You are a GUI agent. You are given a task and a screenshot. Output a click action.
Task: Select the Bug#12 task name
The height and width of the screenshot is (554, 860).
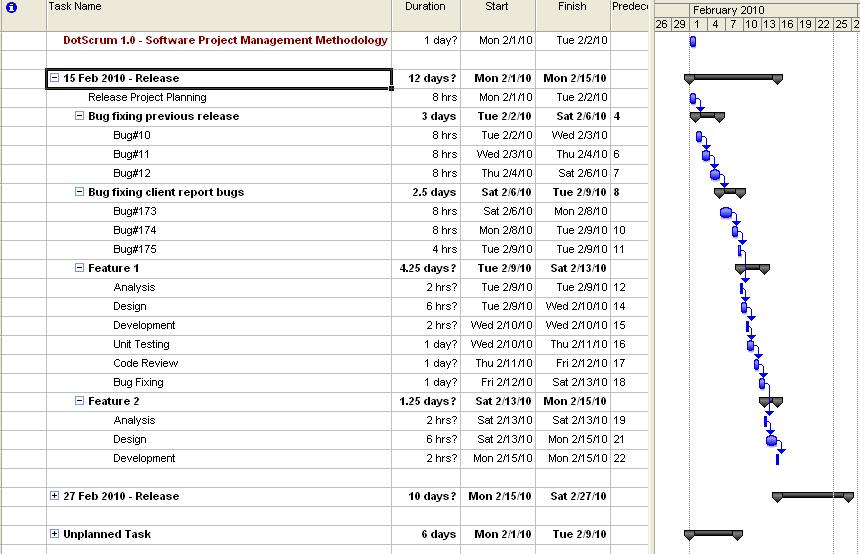[x=132, y=173]
